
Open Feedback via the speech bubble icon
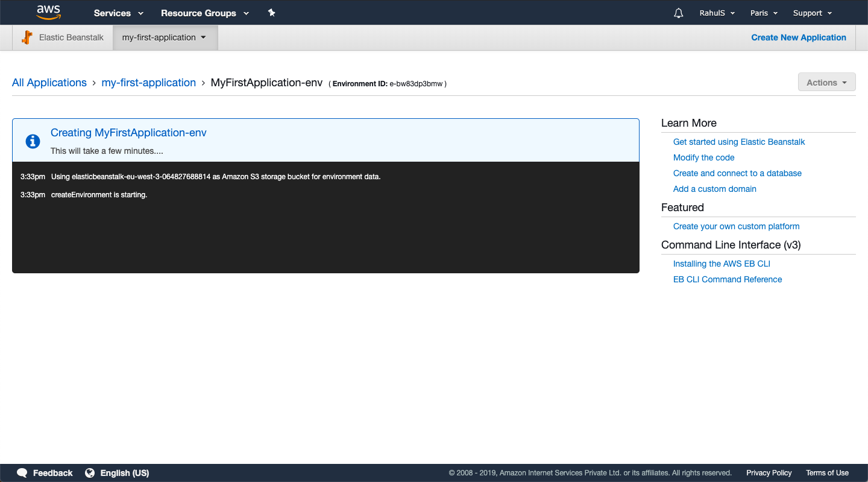pos(22,473)
